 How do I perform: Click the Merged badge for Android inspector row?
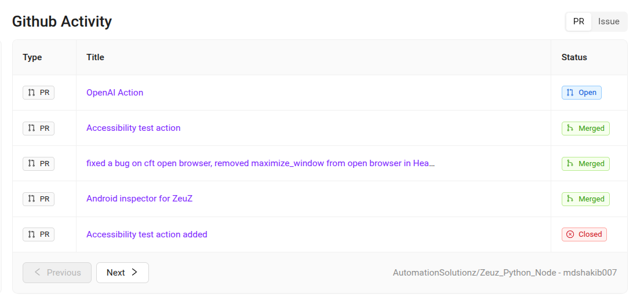click(x=585, y=199)
